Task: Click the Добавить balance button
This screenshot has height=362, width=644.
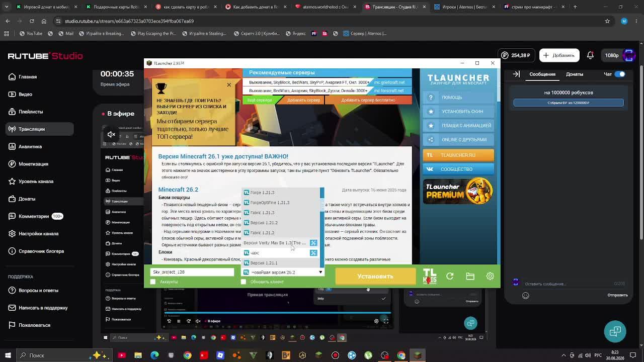Action: (559, 55)
